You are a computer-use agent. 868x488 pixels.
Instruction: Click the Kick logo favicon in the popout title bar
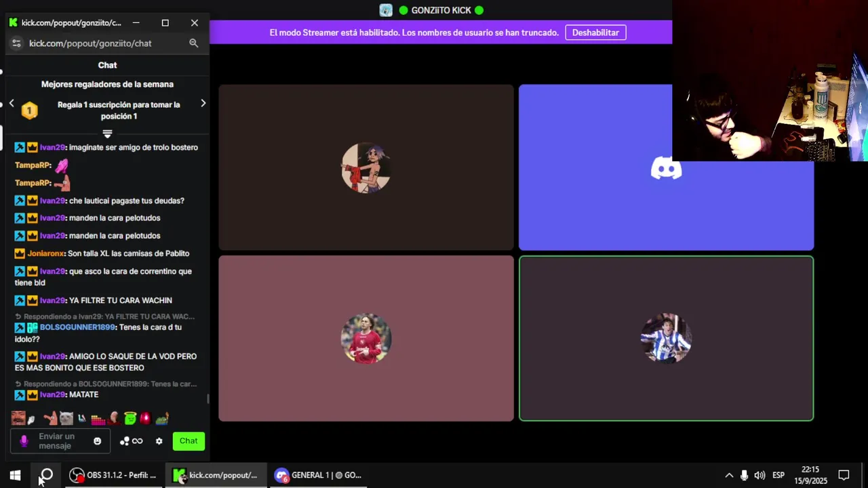click(13, 23)
